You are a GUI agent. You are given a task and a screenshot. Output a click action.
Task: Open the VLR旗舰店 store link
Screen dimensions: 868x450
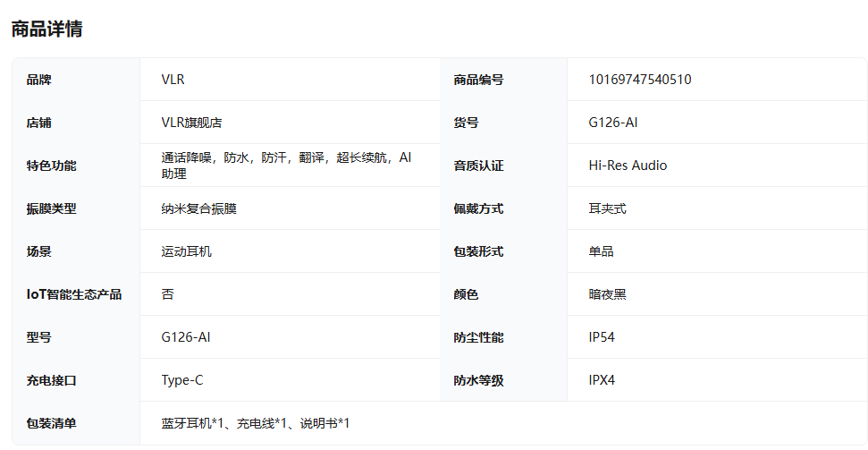point(191,123)
